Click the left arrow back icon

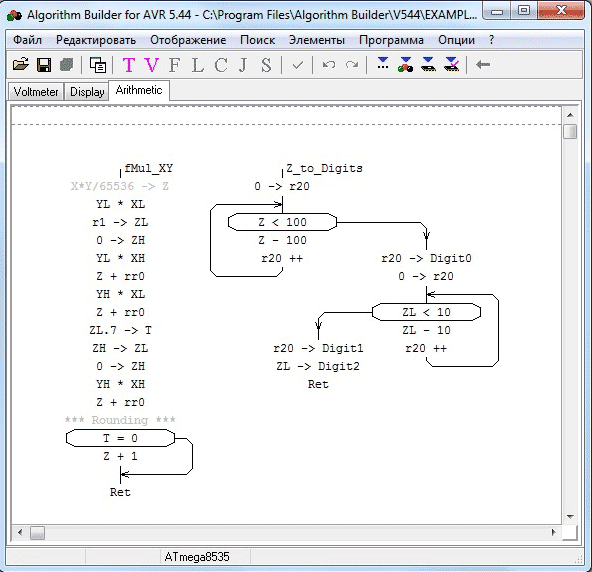[x=483, y=65]
